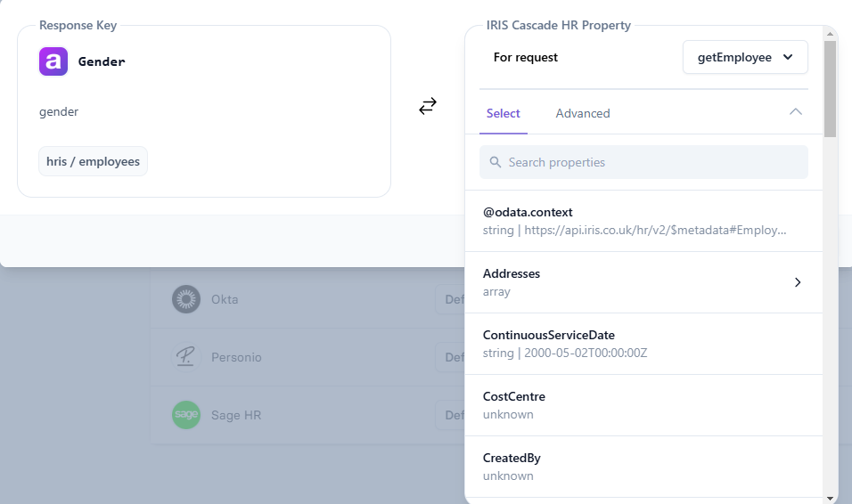Screen dimensions: 852x504
Task: Click the Okta logo icon
Action: coord(186,299)
